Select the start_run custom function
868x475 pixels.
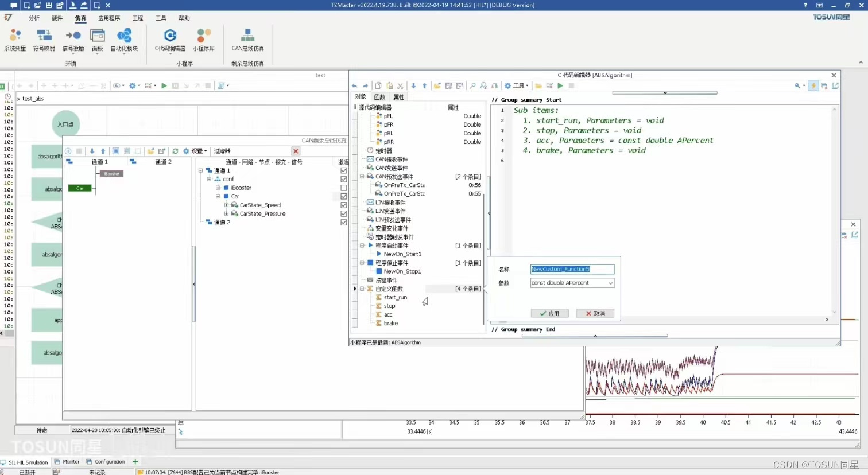(395, 297)
